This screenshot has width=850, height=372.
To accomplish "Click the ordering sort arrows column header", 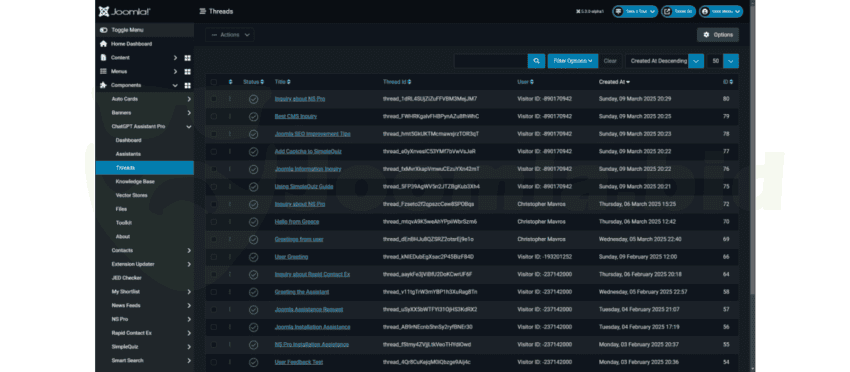I will click(x=230, y=82).
